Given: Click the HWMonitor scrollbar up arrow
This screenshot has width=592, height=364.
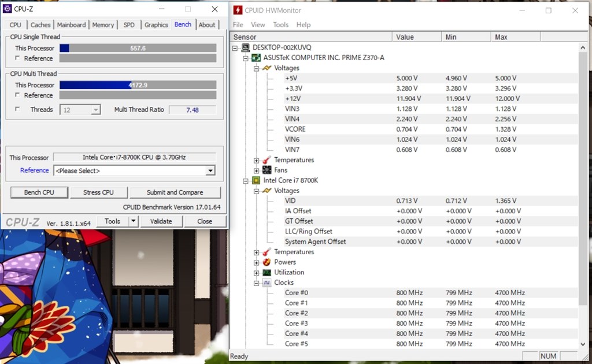Looking at the screenshot, I should 583,47.
